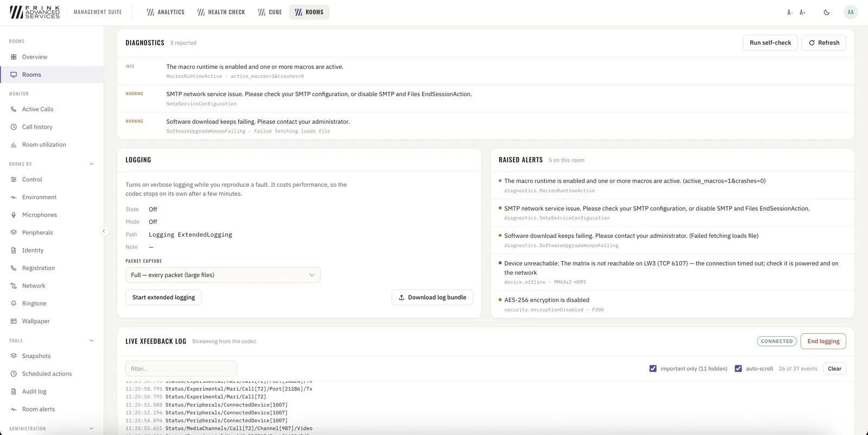Click the Active Calls phone icon
The width and height of the screenshot is (868, 435).
click(14, 109)
